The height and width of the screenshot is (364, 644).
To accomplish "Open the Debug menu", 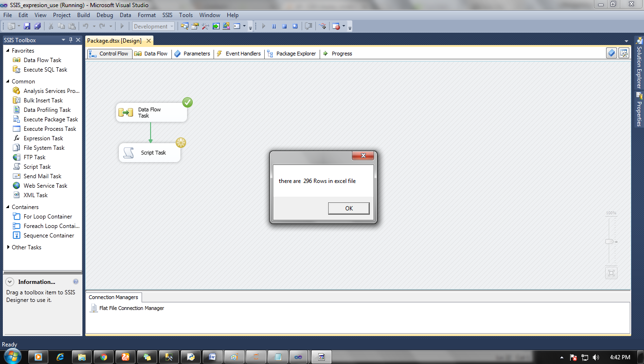I will pyautogui.click(x=105, y=15).
